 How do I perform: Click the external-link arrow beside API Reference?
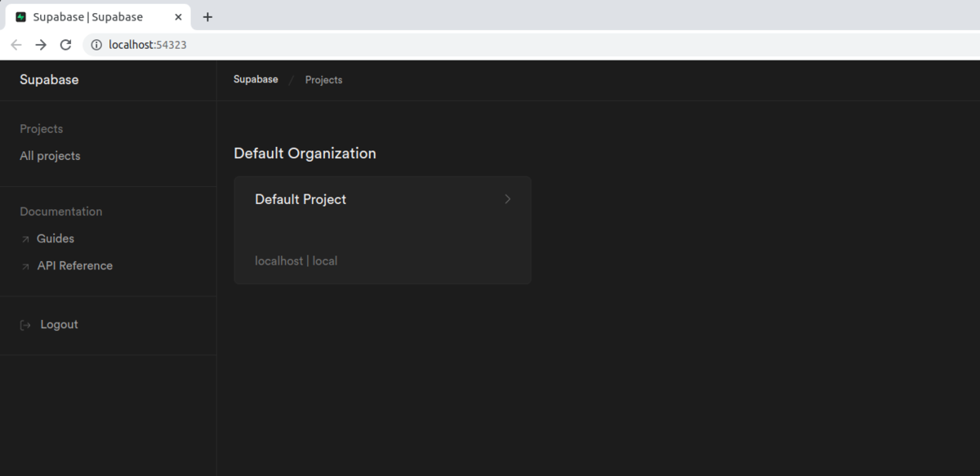point(25,266)
